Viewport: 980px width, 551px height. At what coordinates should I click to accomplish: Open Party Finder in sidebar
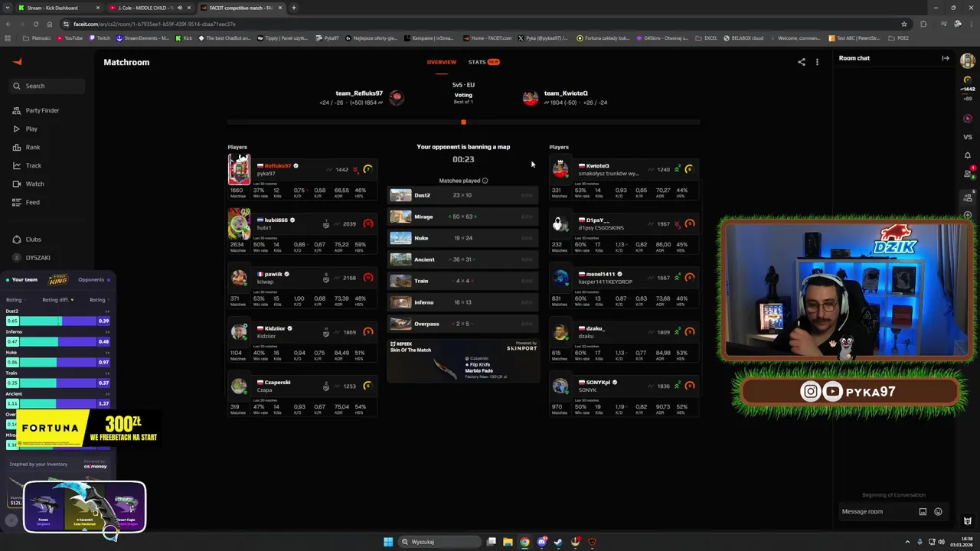click(36, 110)
